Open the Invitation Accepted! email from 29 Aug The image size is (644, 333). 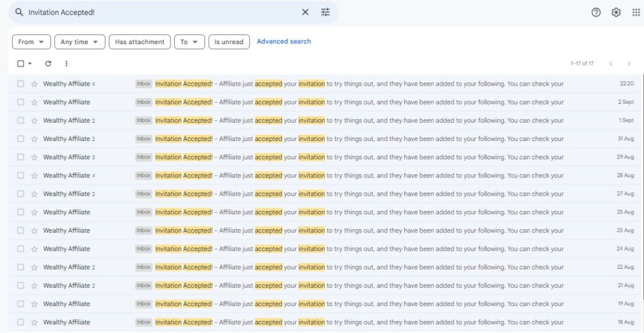[325, 157]
